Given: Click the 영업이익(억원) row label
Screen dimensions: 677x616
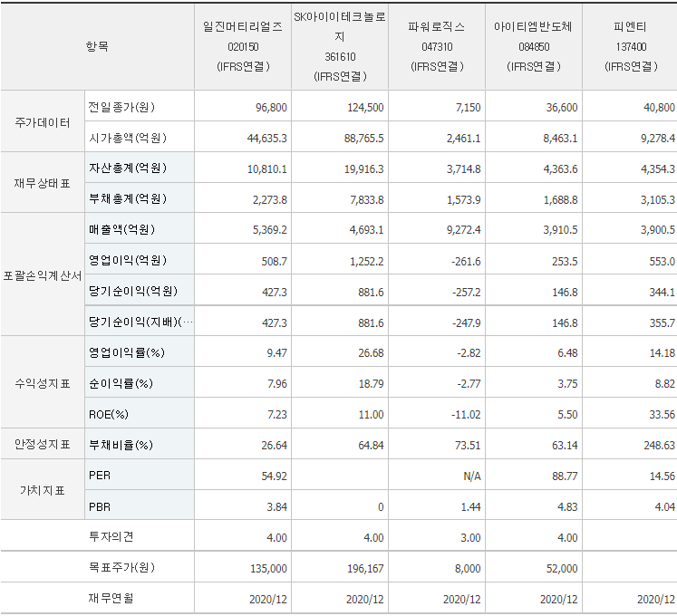Looking at the screenshot, I should click(128, 260).
